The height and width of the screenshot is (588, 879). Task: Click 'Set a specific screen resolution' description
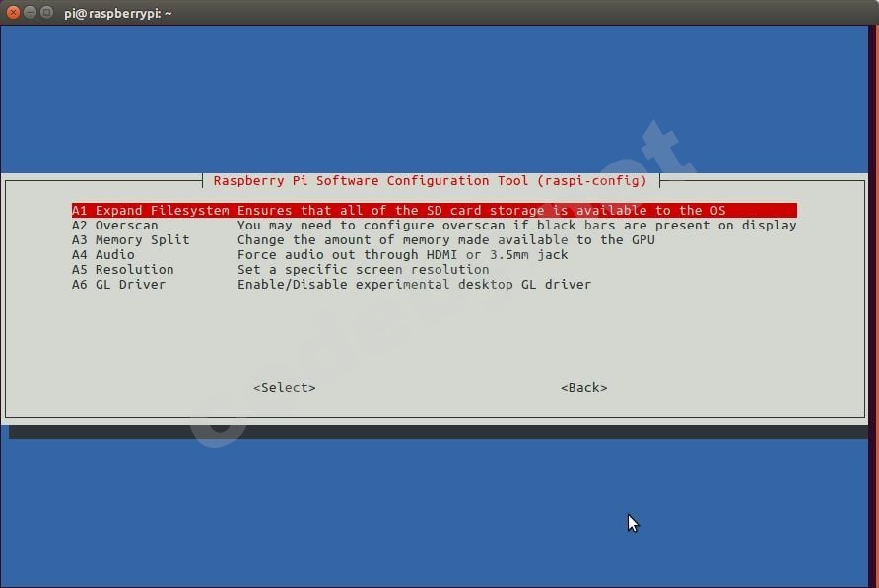click(363, 270)
